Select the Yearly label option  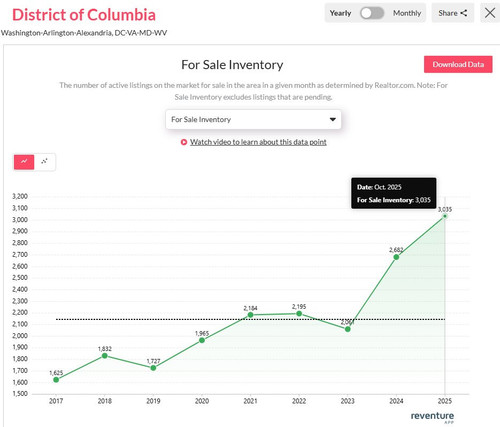340,13
